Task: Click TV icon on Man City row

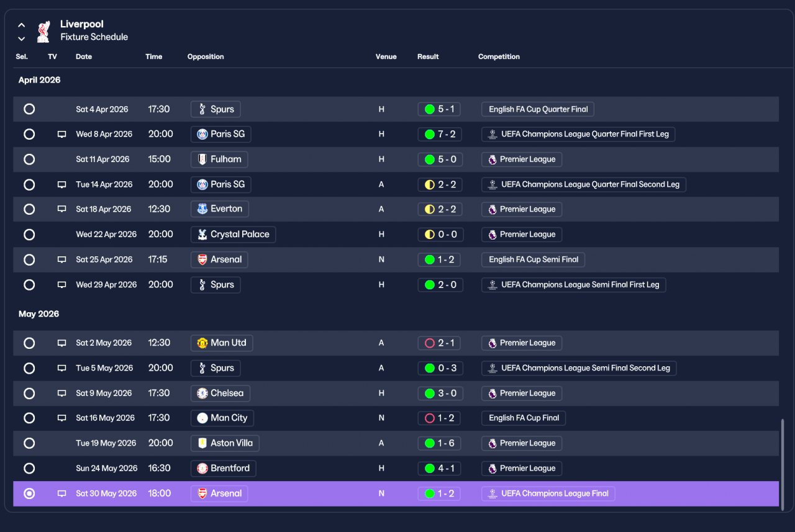Action: click(61, 418)
